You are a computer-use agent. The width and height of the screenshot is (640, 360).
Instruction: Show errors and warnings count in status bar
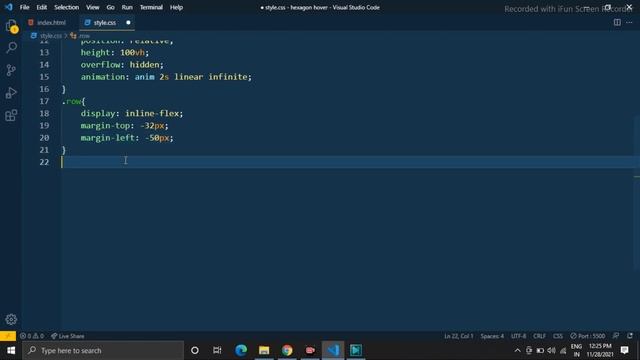[32, 336]
